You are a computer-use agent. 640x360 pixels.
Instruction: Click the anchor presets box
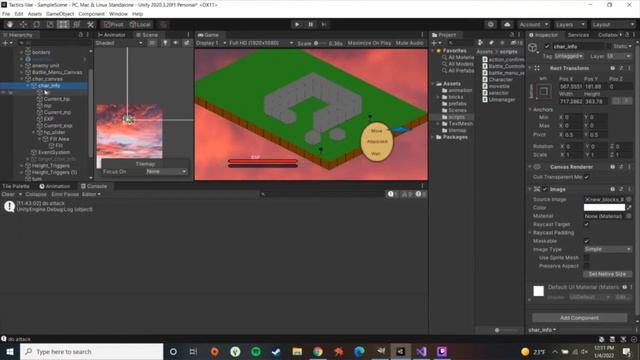tap(543, 91)
